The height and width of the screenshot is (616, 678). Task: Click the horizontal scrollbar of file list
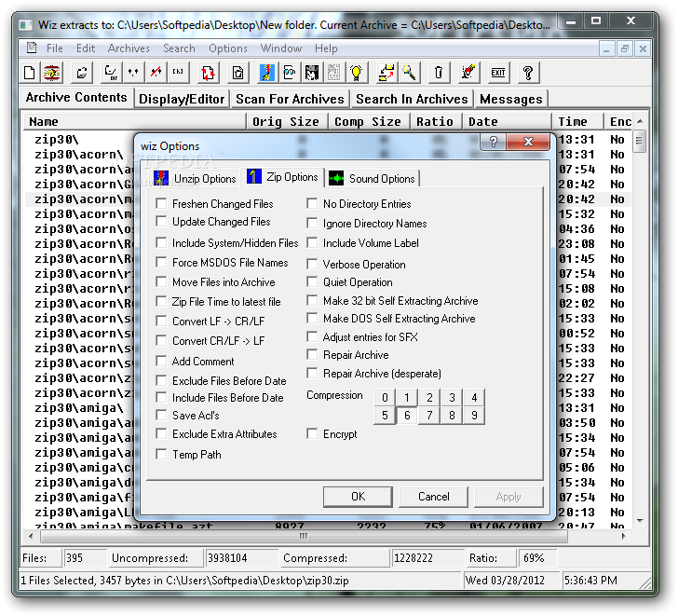point(304,536)
